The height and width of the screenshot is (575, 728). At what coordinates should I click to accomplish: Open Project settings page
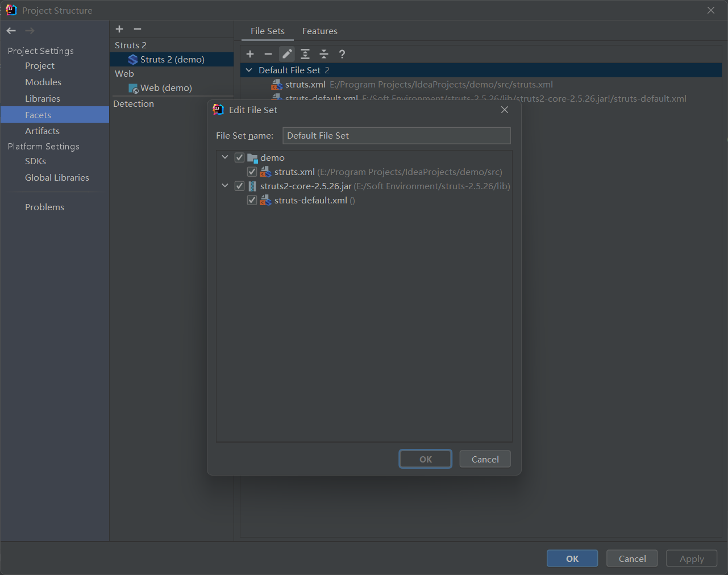pyautogui.click(x=40, y=66)
